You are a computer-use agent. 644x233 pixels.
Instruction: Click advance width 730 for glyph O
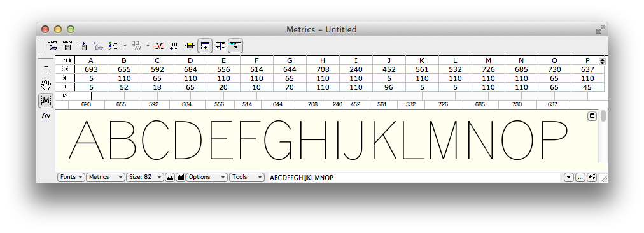pos(554,69)
